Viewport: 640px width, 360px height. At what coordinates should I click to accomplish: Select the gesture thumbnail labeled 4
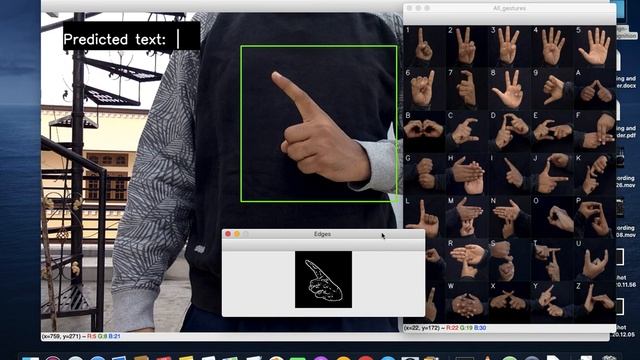pyautogui.click(x=552, y=47)
